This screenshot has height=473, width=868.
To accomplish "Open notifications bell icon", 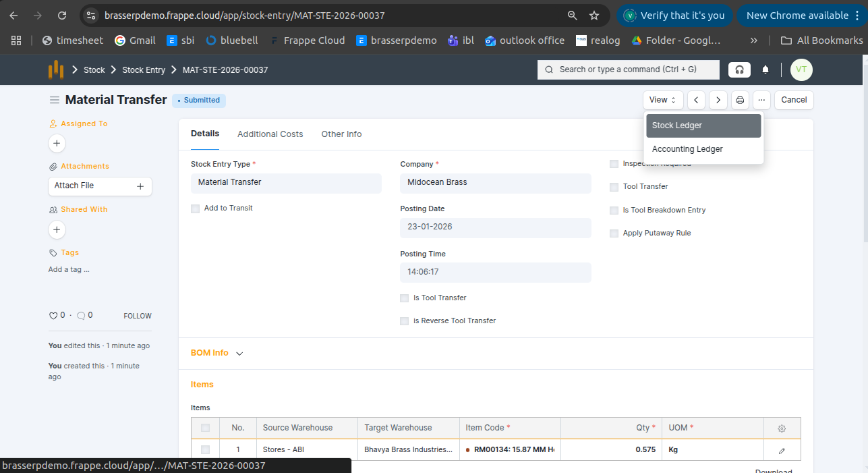I will coord(765,69).
